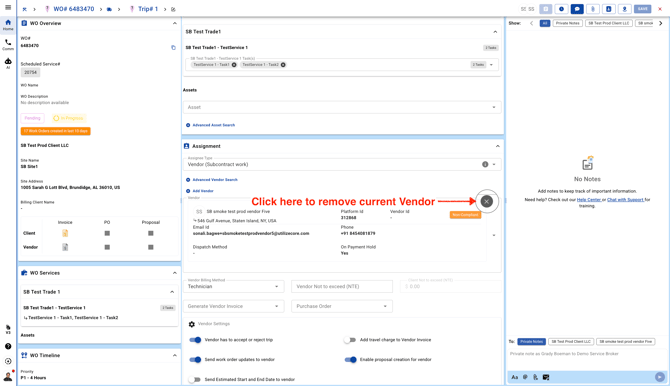Click the Vendor Settings gear icon

click(x=192, y=324)
